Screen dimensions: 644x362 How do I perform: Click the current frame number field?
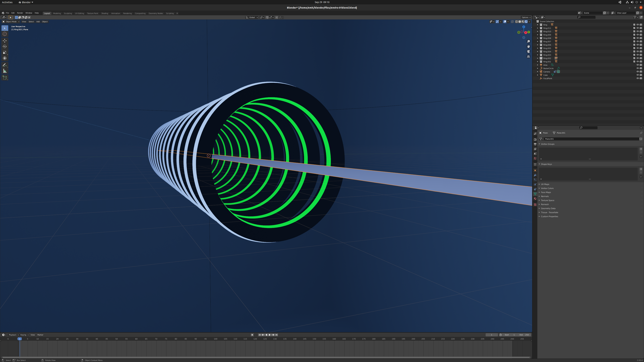pos(492,335)
